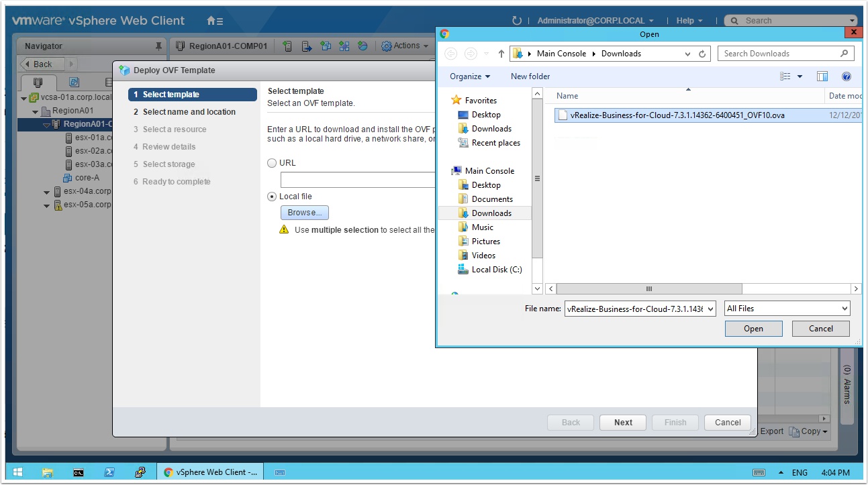The image size is (868, 485).
Task: Select the core-A resource pool
Action: 81,178
